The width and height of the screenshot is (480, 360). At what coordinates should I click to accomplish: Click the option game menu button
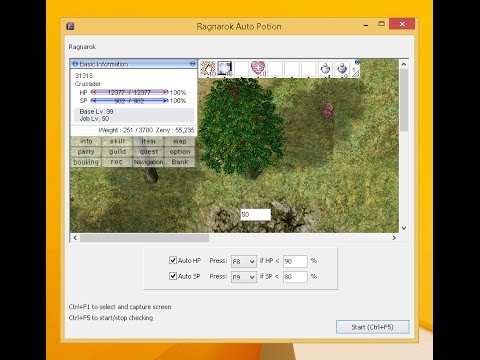180,152
